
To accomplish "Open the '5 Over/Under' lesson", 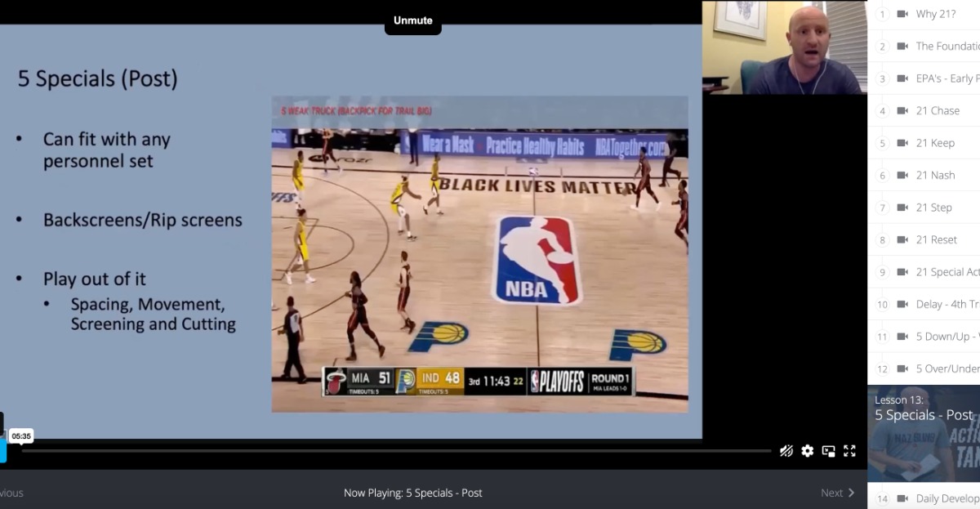I will 946,368.
